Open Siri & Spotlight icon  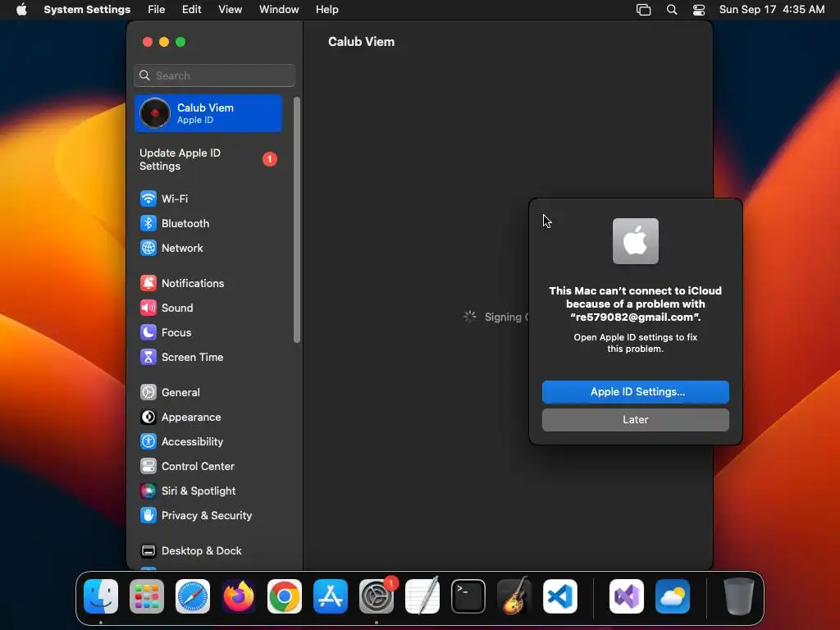point(148,491)
